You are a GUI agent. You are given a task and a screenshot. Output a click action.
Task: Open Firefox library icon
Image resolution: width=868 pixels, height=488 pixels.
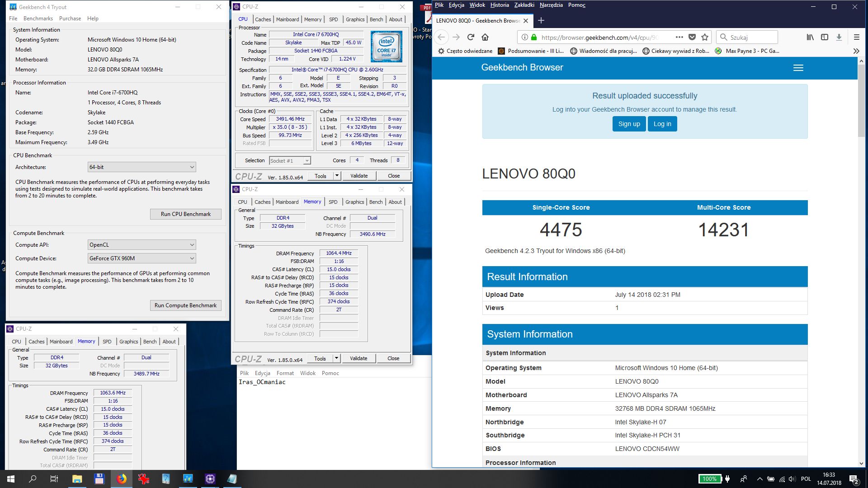(810, 37)
